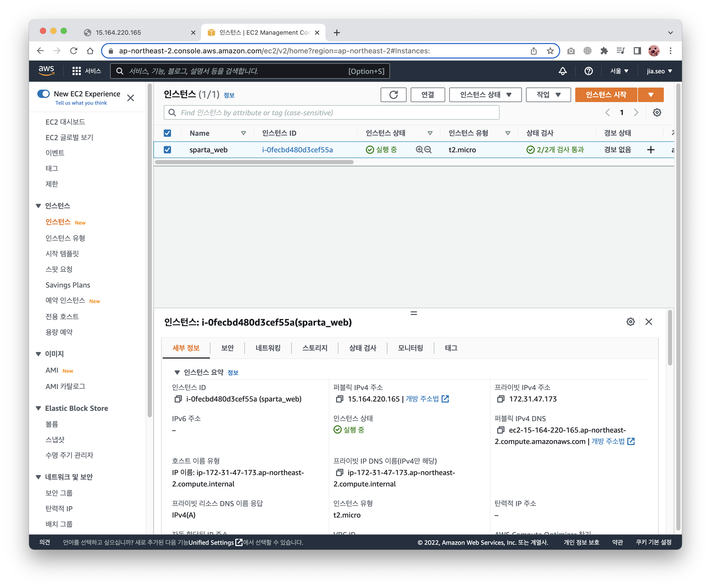
Task: Click the detail panel vertical scrollbar
Action: 670,338
